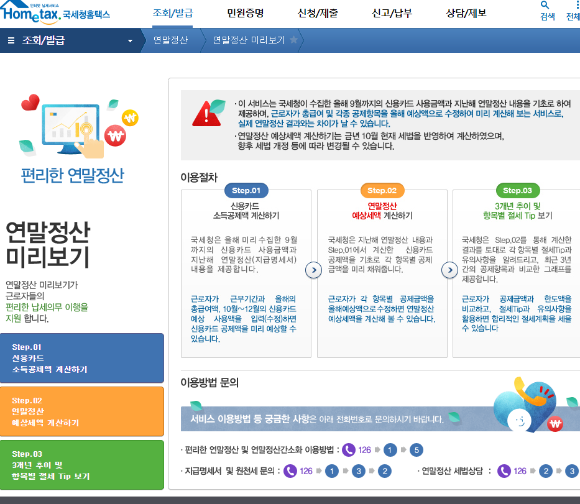
Task: Open the 신고/납부 top menu
Action: pyautogui.click(x=391, y=13)
